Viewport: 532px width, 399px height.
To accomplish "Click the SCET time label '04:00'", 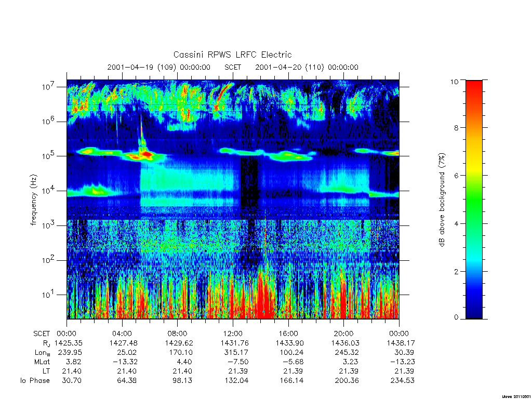I will (122, 334).
